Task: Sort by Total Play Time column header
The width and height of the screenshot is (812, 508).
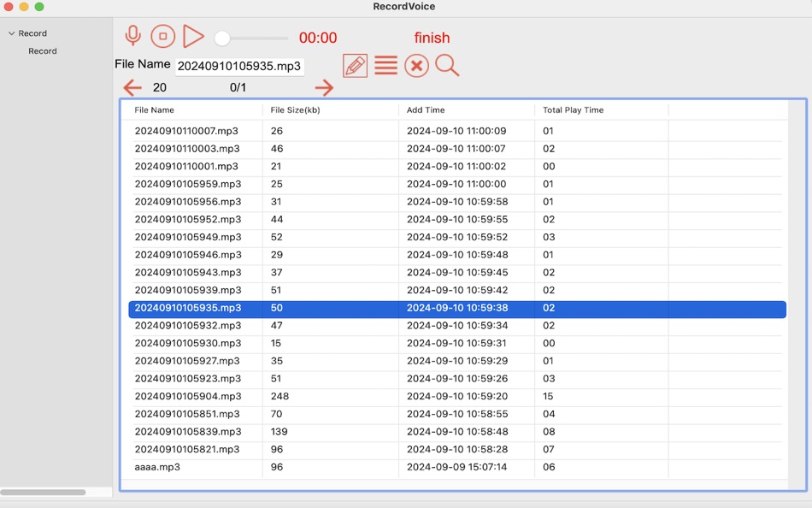Action: click(x=574, y=109)
